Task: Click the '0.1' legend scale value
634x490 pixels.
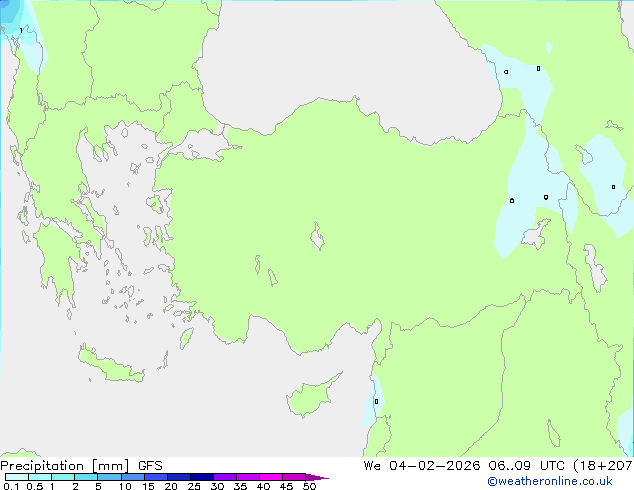Action: 11,486
